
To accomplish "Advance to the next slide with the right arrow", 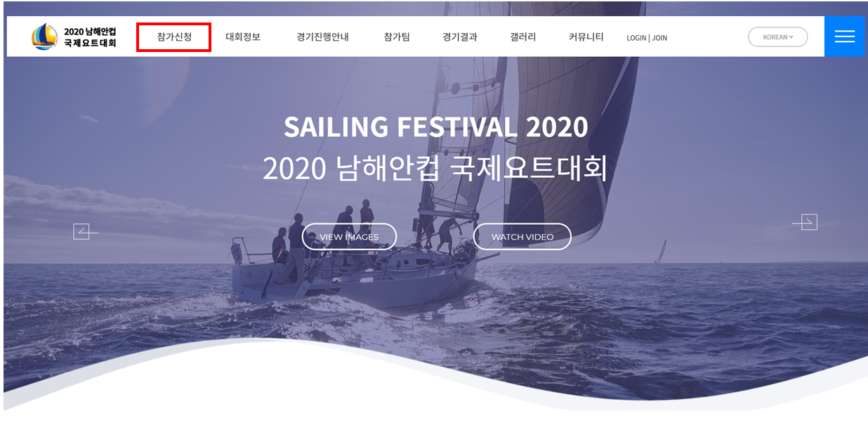I will coord(805,222).
